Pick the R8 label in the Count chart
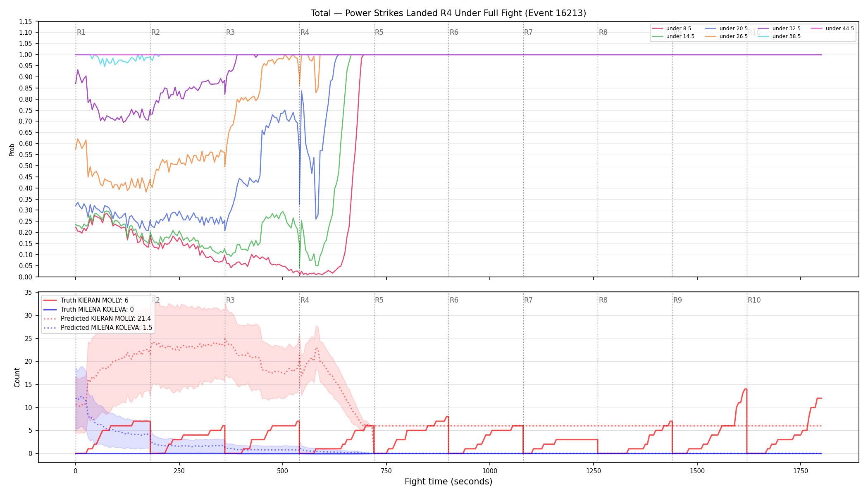The height and width of the screenshot is (496, 868). pyautogui.click(x=603, y=300)
